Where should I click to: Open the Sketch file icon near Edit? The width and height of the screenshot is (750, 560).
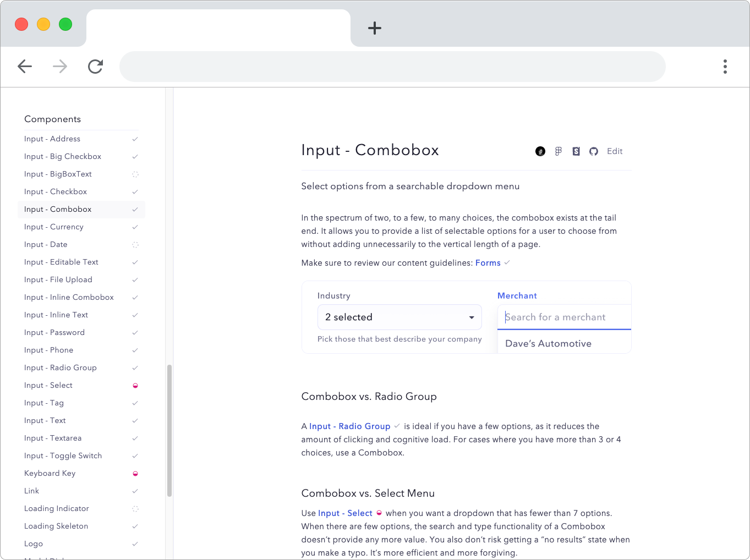pos(576,151)
